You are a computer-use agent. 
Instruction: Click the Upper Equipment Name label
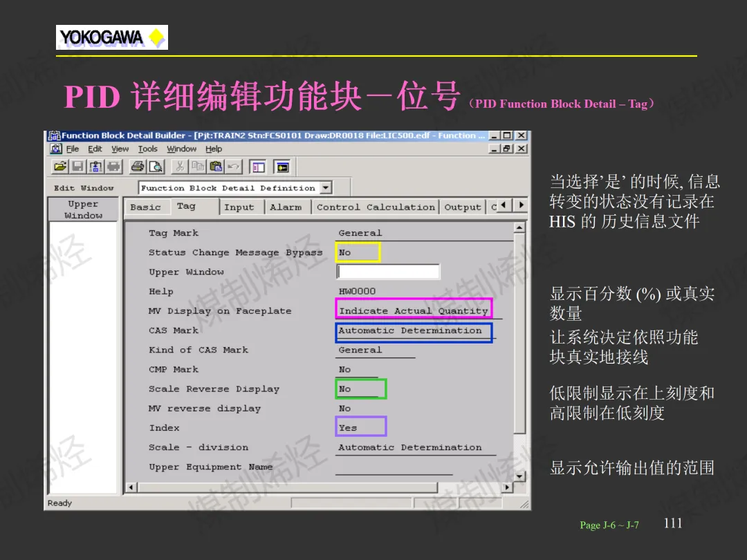210,467
